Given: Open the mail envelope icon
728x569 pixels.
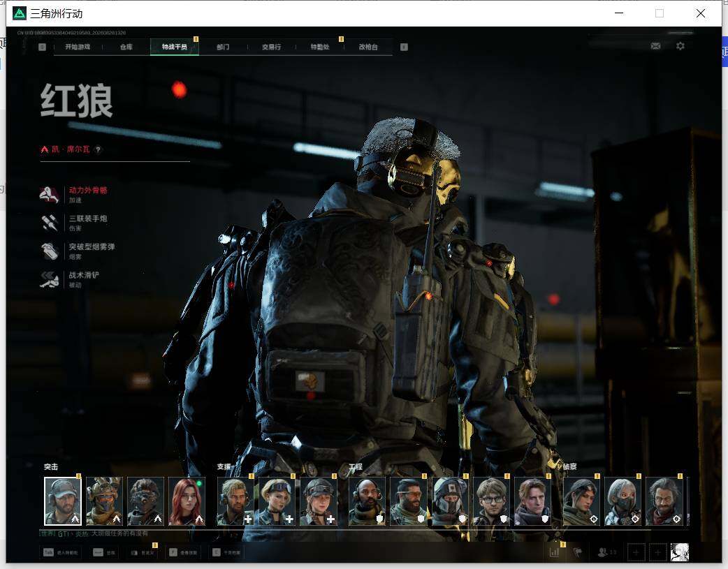Looking at the screenshot, I should point(655,46).
